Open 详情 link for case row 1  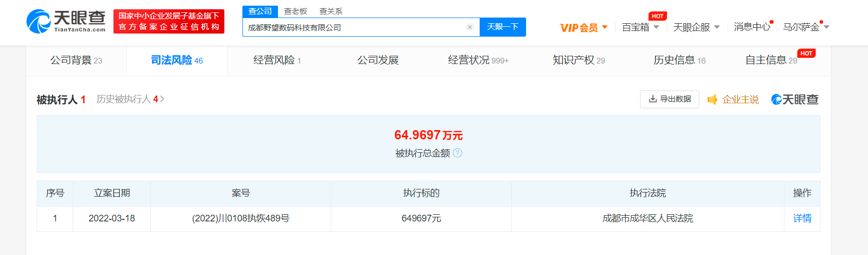[802, 218]
